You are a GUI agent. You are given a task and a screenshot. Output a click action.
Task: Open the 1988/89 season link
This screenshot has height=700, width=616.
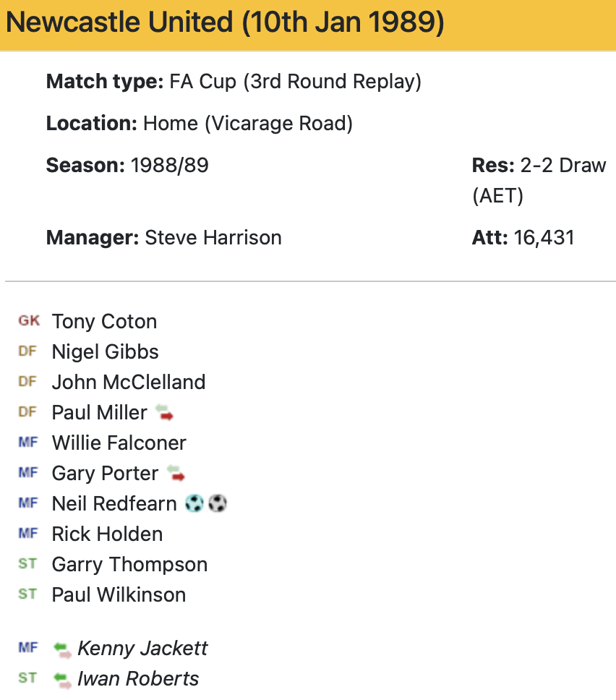coord(169,166)
